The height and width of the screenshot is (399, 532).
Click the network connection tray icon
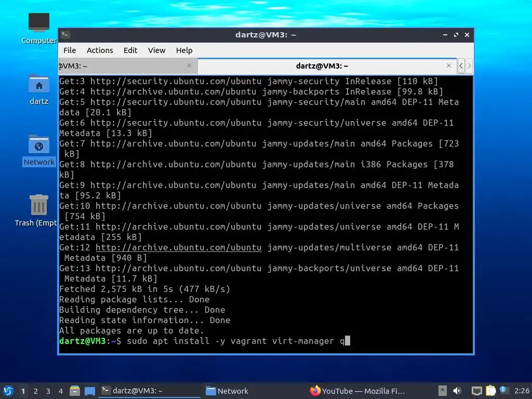tap(477, 391)
